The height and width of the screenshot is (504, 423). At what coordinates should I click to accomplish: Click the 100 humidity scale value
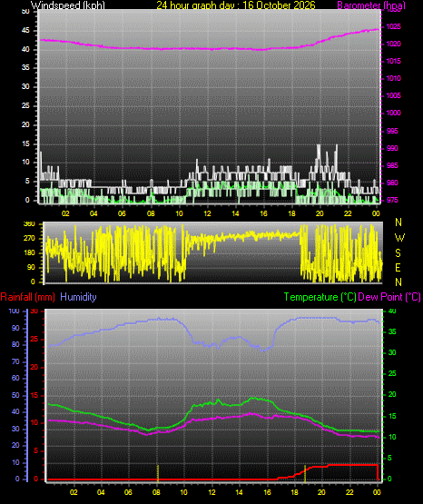click(x=14, y=311)
